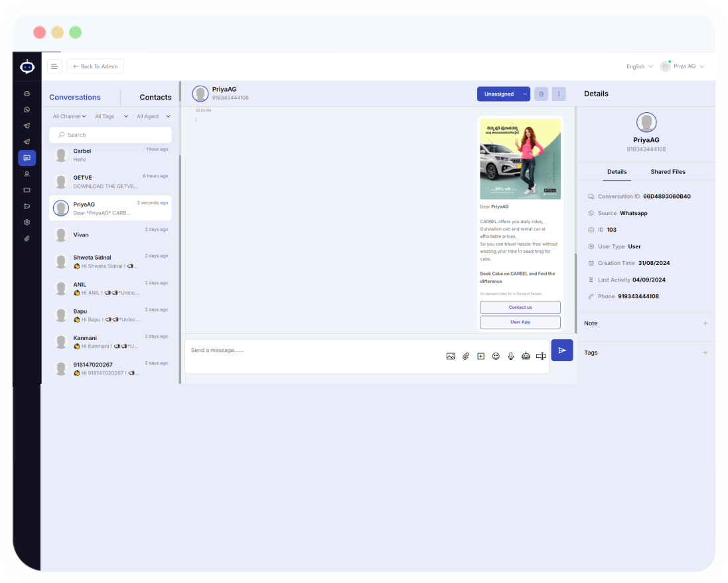Switch to the Shared Files tab
The height and width of the screenshot is (583, 728).
(x=668, y=172)
